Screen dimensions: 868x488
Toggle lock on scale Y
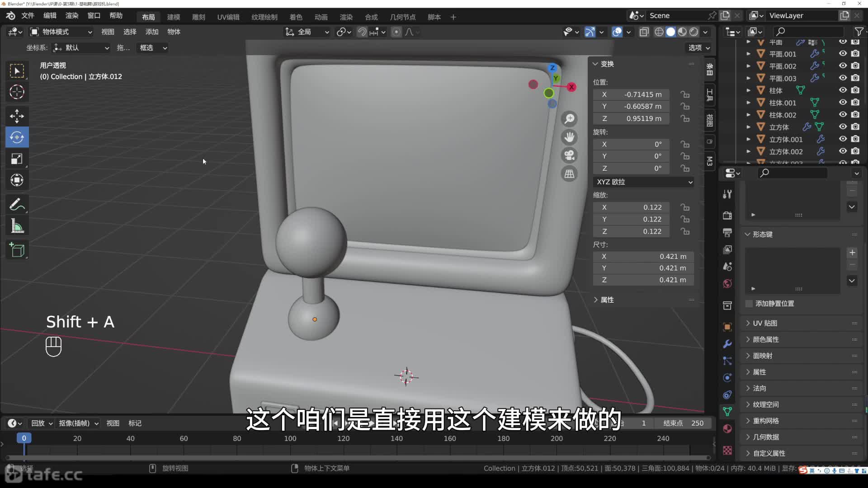[685, 219]
